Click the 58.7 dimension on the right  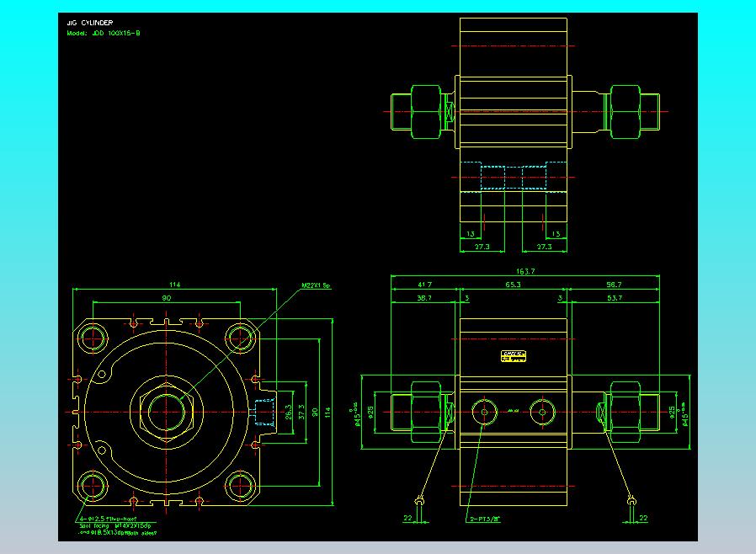(615, 286)
